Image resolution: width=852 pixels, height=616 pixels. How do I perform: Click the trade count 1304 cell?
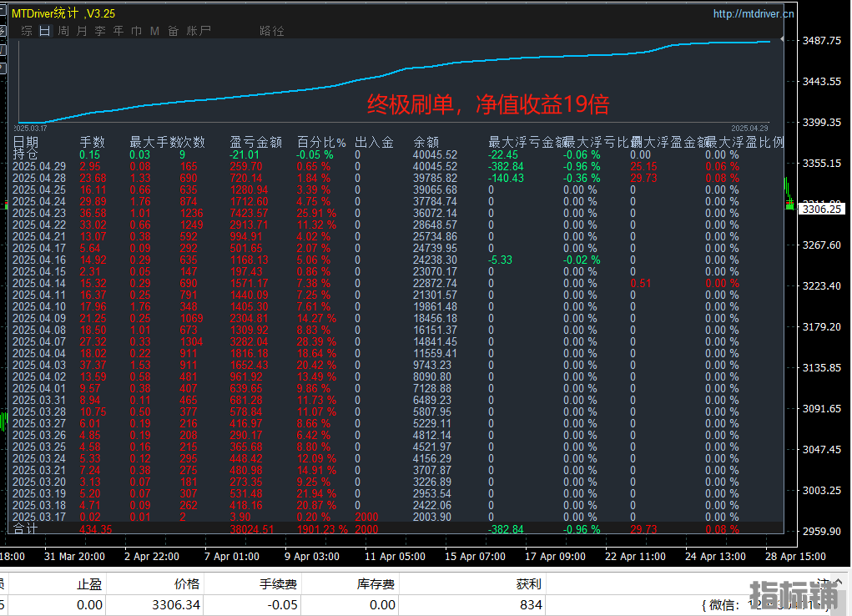(191, 341)
